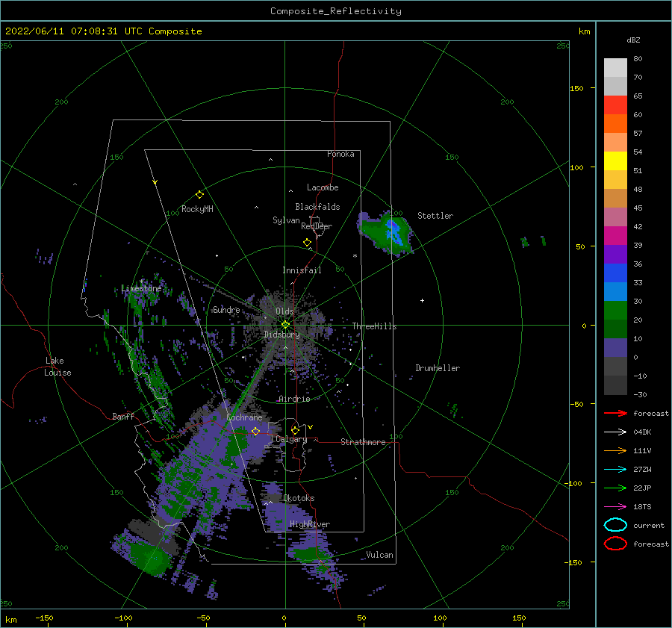Click the Stettler town label

tap(435, 216)
